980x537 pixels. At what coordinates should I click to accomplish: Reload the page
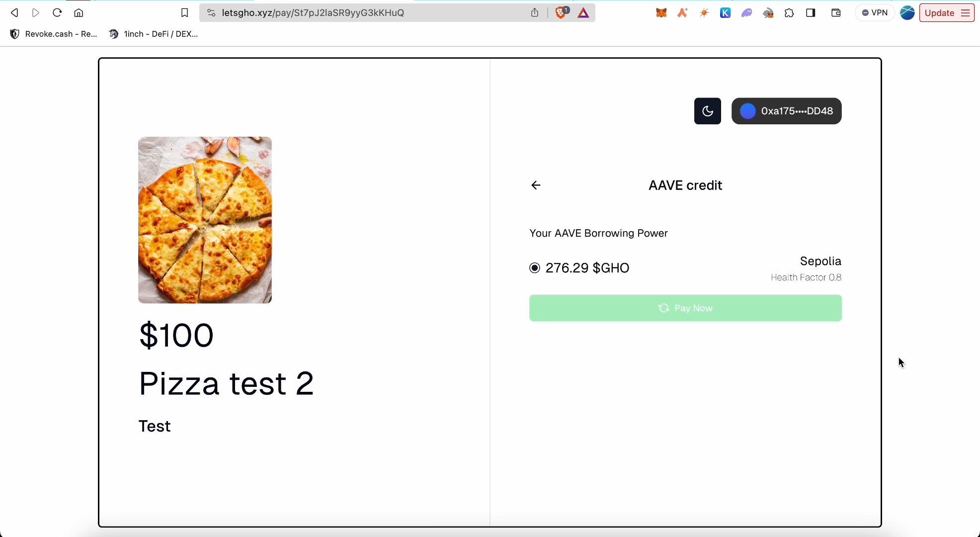[57, 13]
